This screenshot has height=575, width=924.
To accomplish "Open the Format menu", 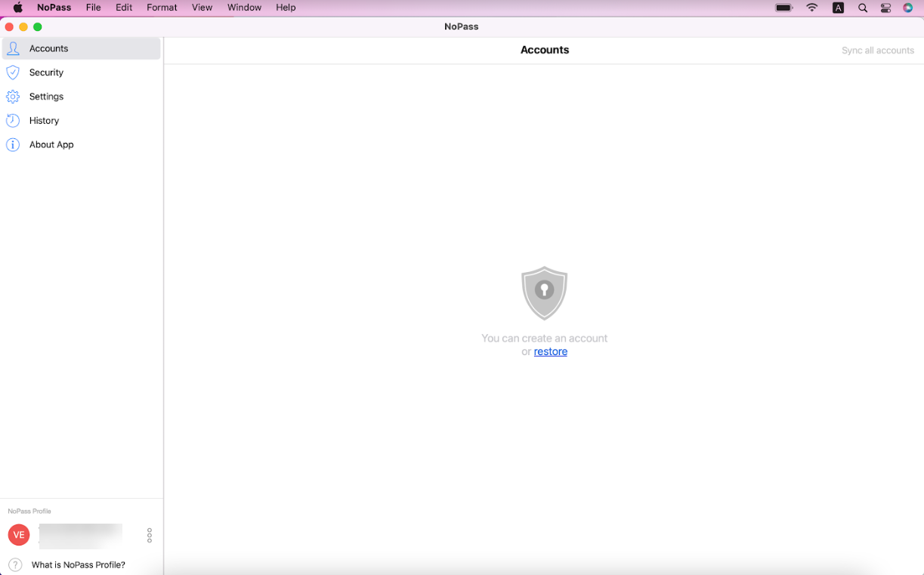I will (162, 8).
